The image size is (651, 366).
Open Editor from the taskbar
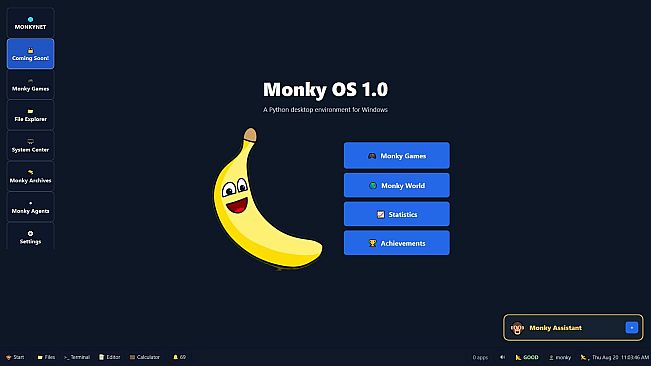coord(110,357)
